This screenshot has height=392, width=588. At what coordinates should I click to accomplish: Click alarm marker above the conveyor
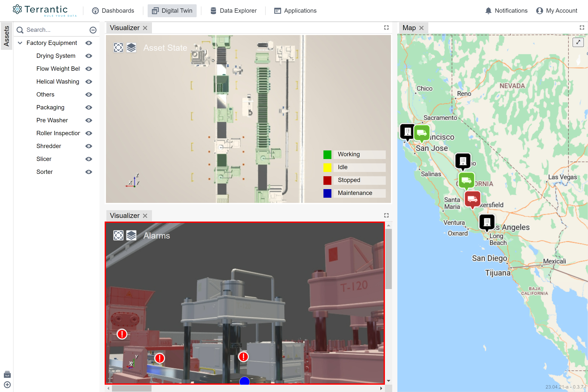pyautogui.click(x=159, y=358)
